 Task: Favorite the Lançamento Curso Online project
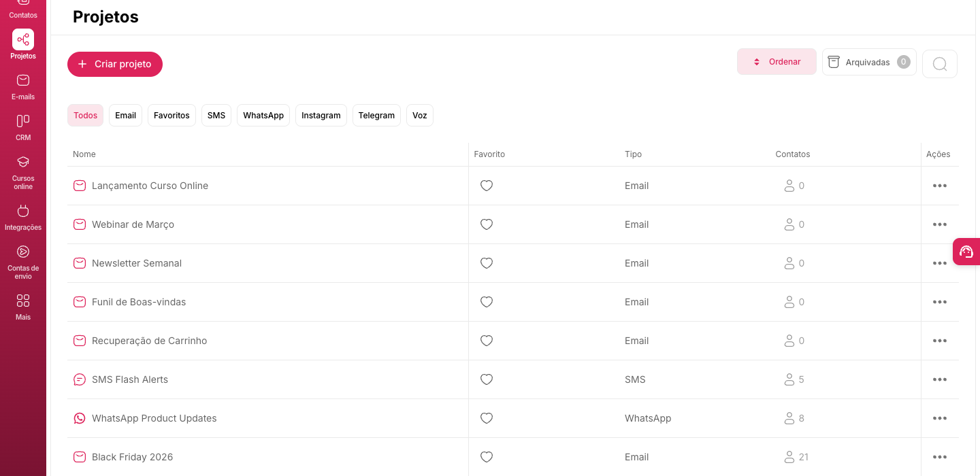[487, 186]
